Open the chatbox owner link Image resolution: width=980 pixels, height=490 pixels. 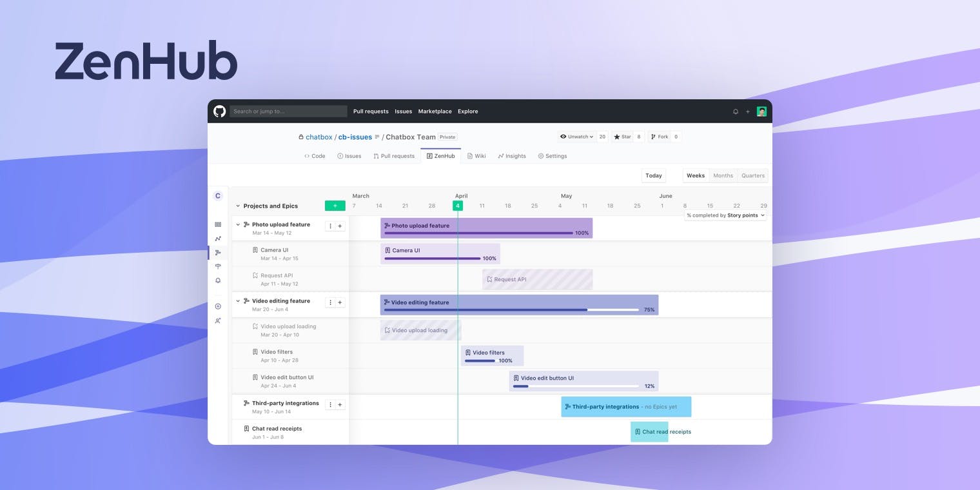318,137
